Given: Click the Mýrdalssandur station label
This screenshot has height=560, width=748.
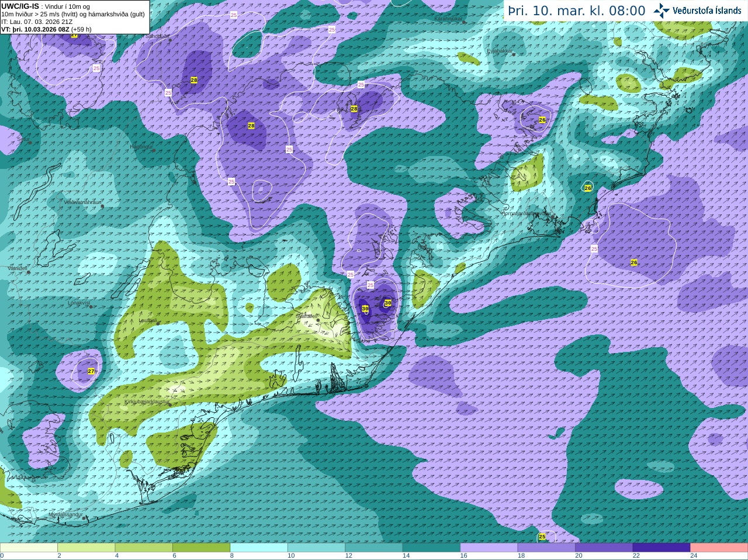Looking at the screenshot, I should [65, 514].
